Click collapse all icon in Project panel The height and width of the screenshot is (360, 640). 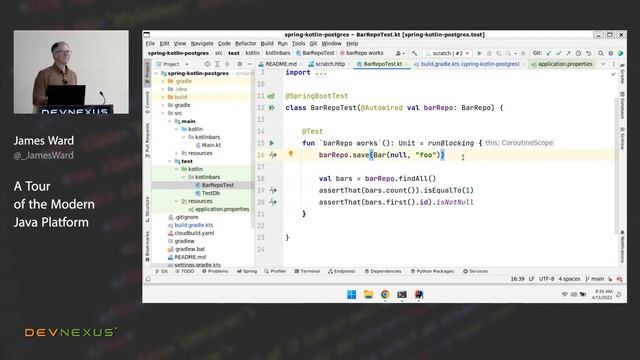pos(227,64)
